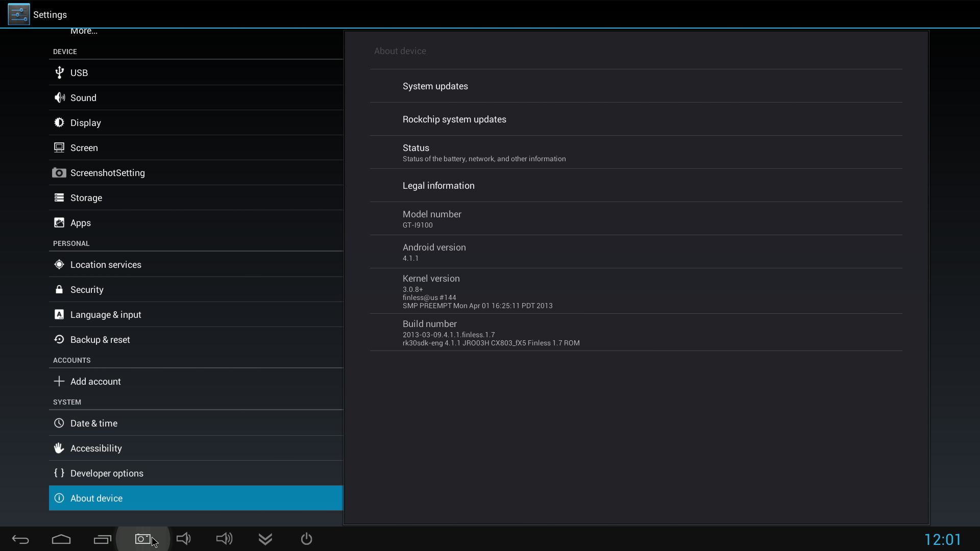
Task: Click the About device info icon
Action: point(59,498)
